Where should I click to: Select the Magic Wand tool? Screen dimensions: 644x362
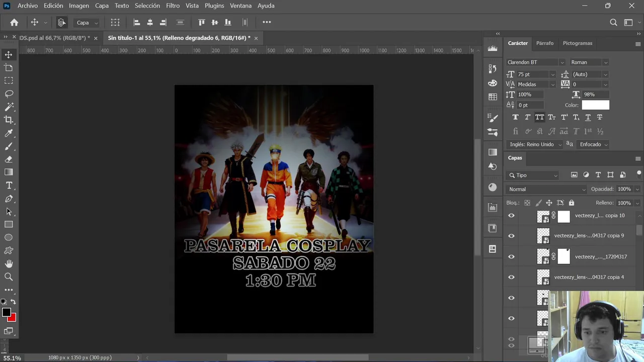tap(9, 107)
